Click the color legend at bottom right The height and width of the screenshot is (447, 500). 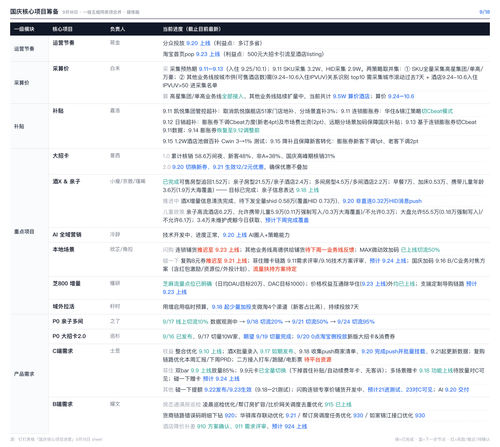(442, 439)
